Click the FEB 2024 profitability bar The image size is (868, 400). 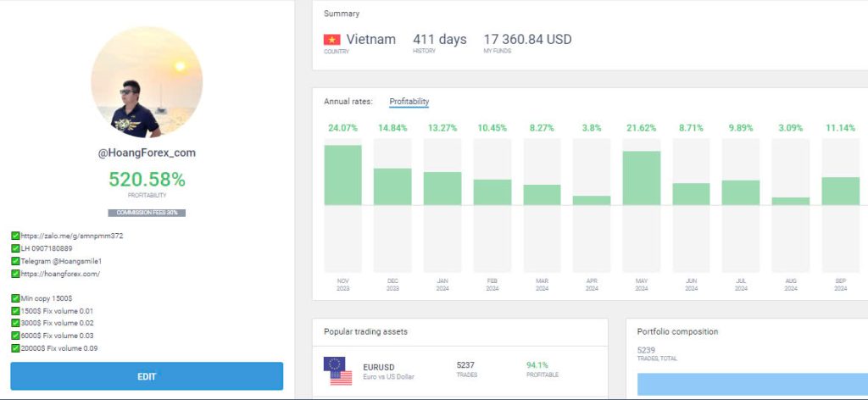point(492,192)
